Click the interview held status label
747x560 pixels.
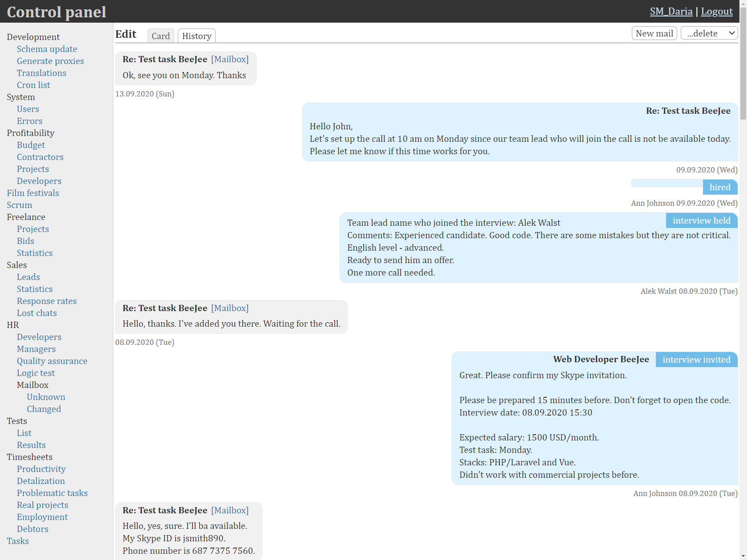(x=701, y=220)
